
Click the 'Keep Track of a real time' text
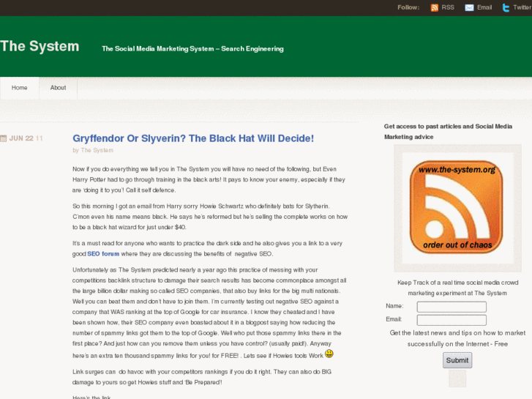pyautogui.click(x=457, y=288)
